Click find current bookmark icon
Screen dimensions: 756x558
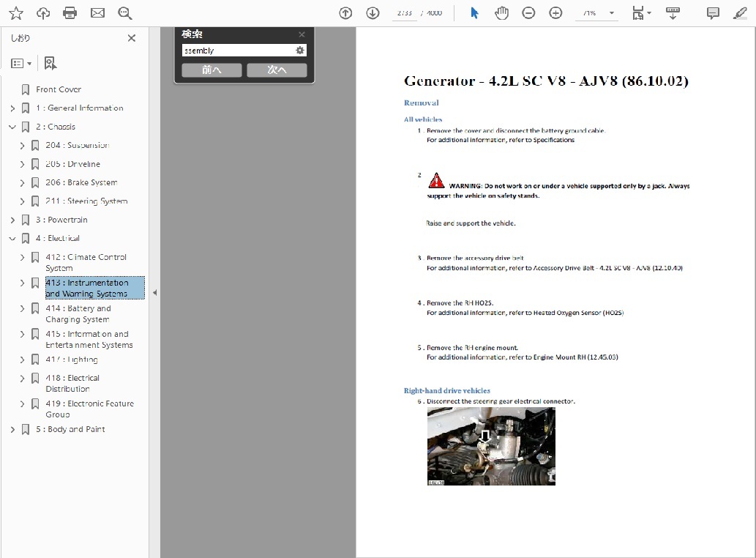pyautogui.click(x=50, y=63)
